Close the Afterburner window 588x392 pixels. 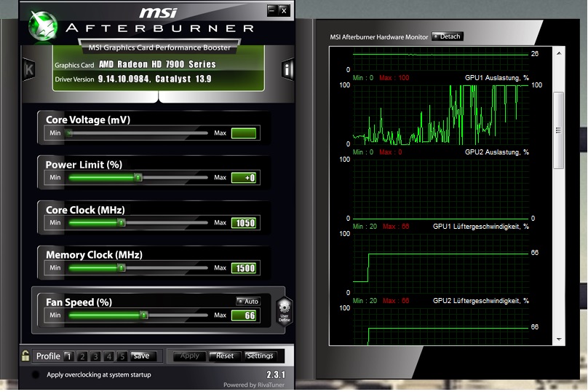(284, 10)
